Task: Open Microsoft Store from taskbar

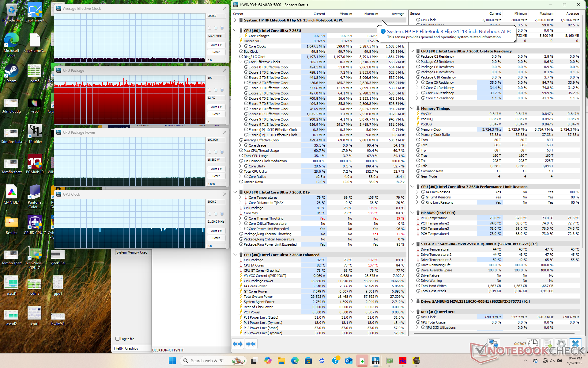Action: pos(308,361)
